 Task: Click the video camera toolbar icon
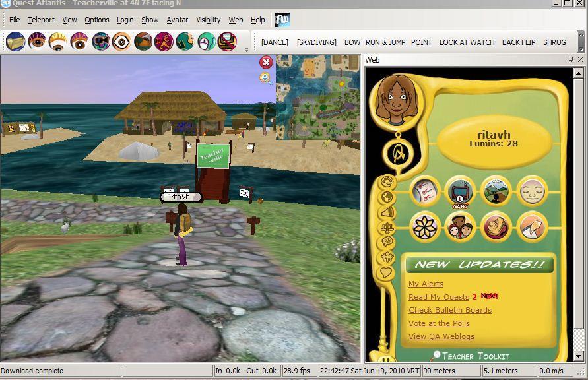pos(100,41)
